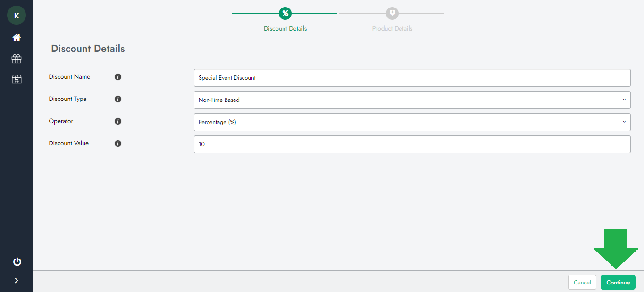This screenshot has width=644, height=292.
Task: Click info icon beside Operator
Action: 118,121
